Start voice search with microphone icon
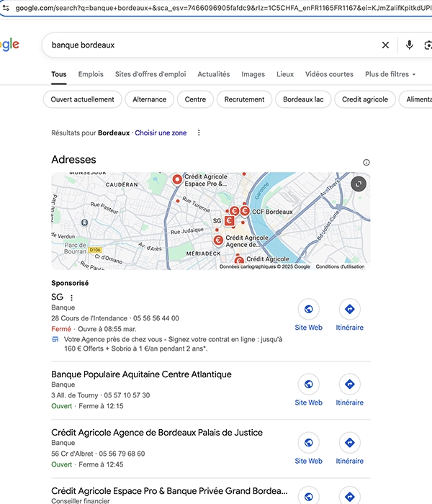Viewport: 432px width, 504px height. click(x=409, y=45)
